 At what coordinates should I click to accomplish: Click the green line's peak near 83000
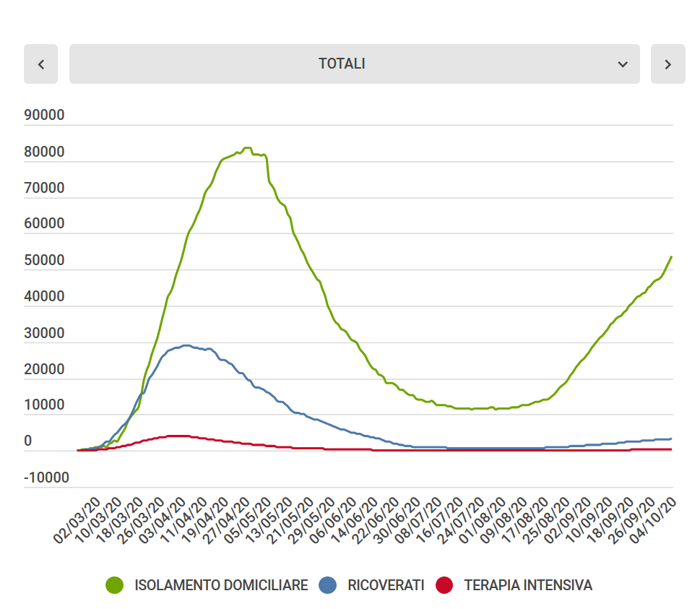(x=247, y=148)
